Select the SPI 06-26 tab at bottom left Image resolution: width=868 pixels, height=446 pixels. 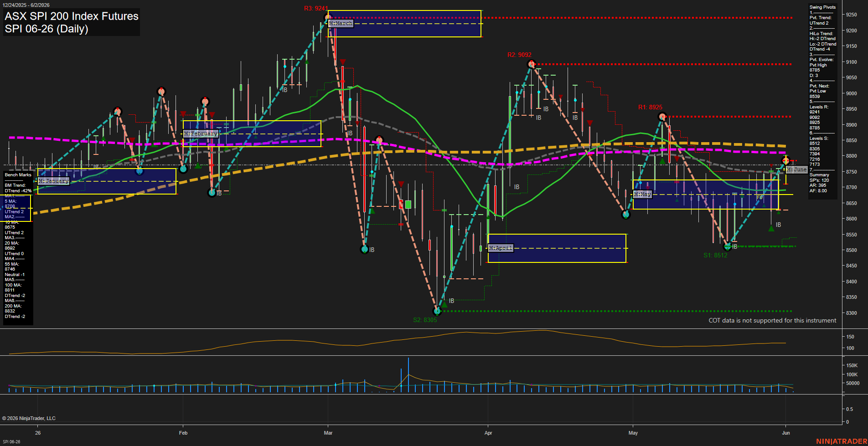click(x=11, y=441)
